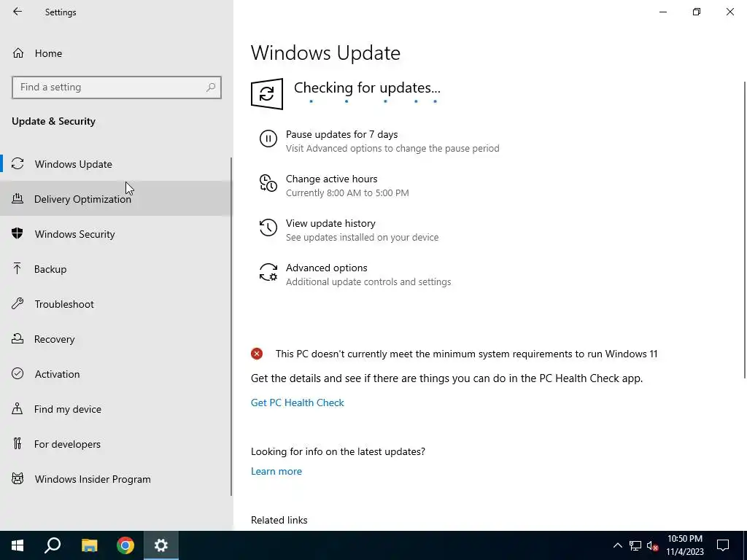
Task: Open For developers settings
Action: coord(116,444)
